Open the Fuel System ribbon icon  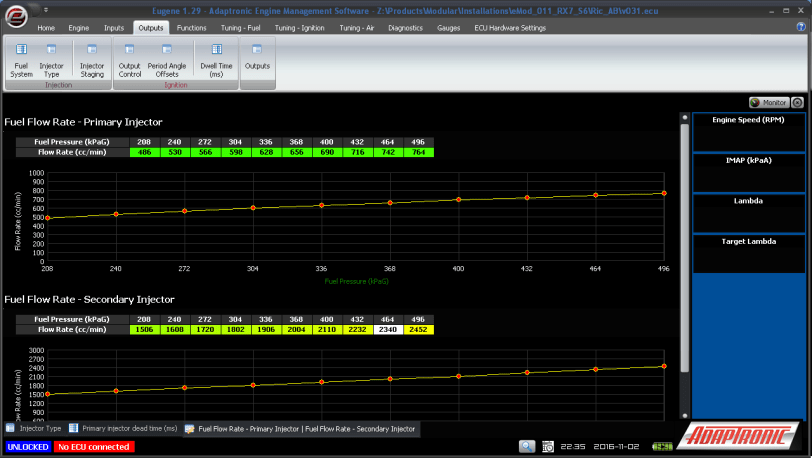click(22, 59)
